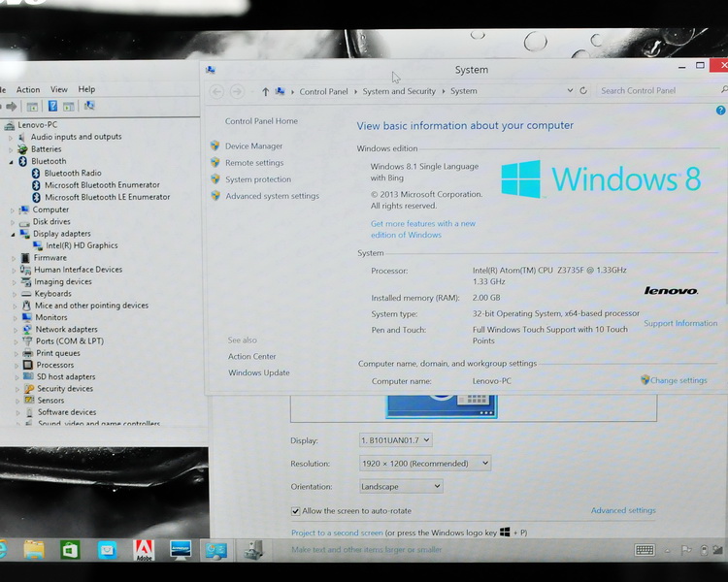Click System and Security breadcrumb segment
728x582 pixels.
tap(399, 91)
